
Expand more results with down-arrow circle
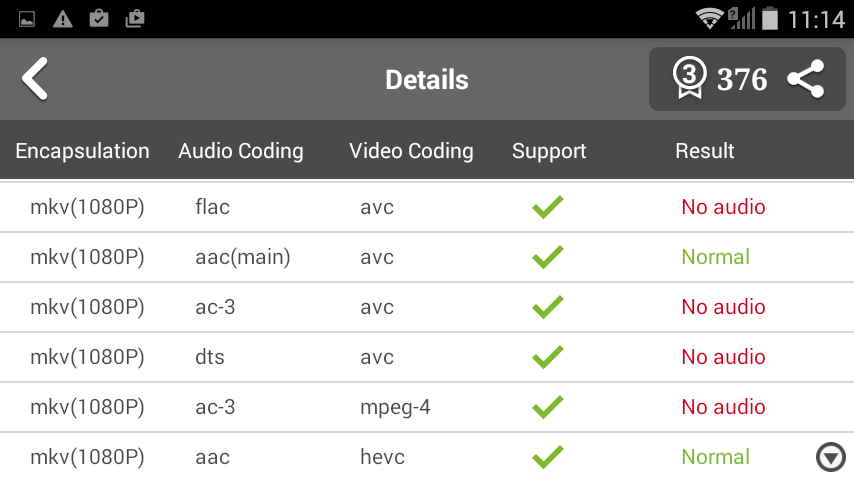831,457
